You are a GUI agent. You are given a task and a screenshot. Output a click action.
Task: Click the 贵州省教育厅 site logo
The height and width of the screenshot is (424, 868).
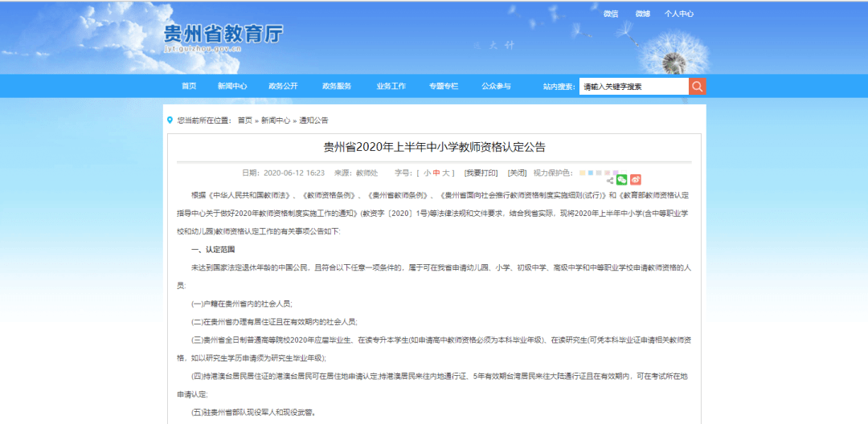pos(223,35)
